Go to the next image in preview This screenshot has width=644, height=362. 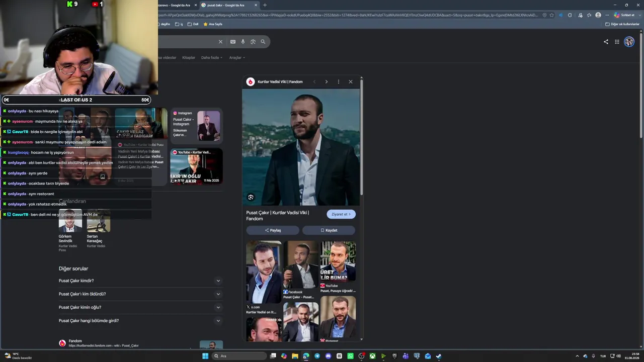pos(326,81)
